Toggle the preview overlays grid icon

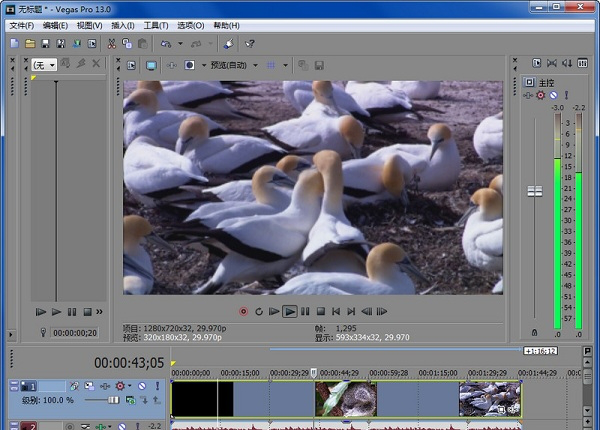[271, 65]
